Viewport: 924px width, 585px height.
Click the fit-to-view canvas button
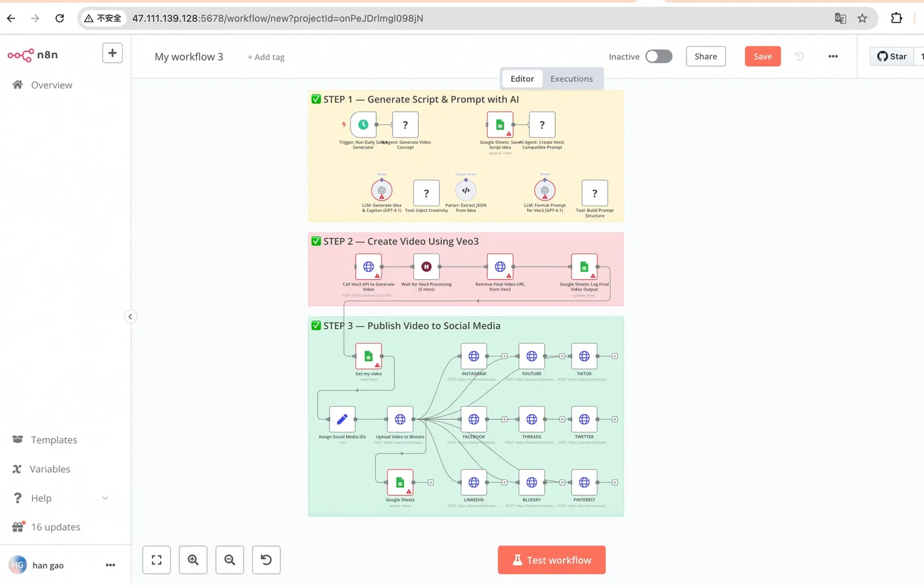coord(156,560)
